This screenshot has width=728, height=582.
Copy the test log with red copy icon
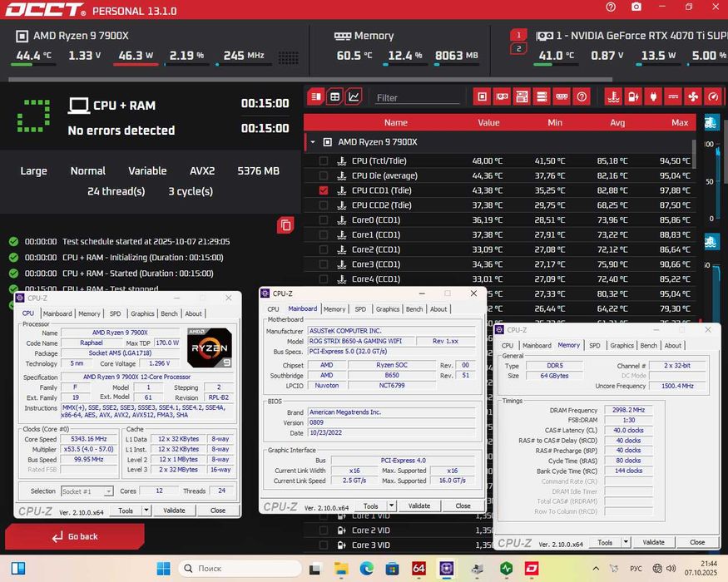pos(285,225)
